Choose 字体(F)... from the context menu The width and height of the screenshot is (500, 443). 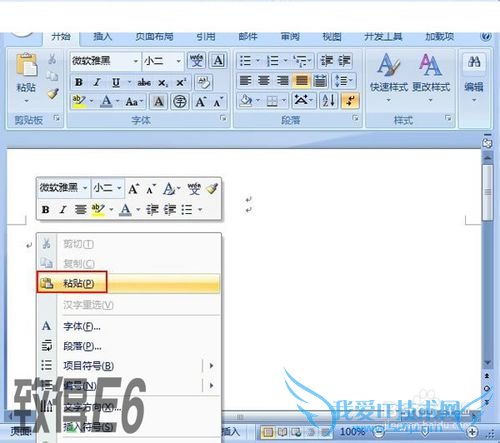pos(129,326)
